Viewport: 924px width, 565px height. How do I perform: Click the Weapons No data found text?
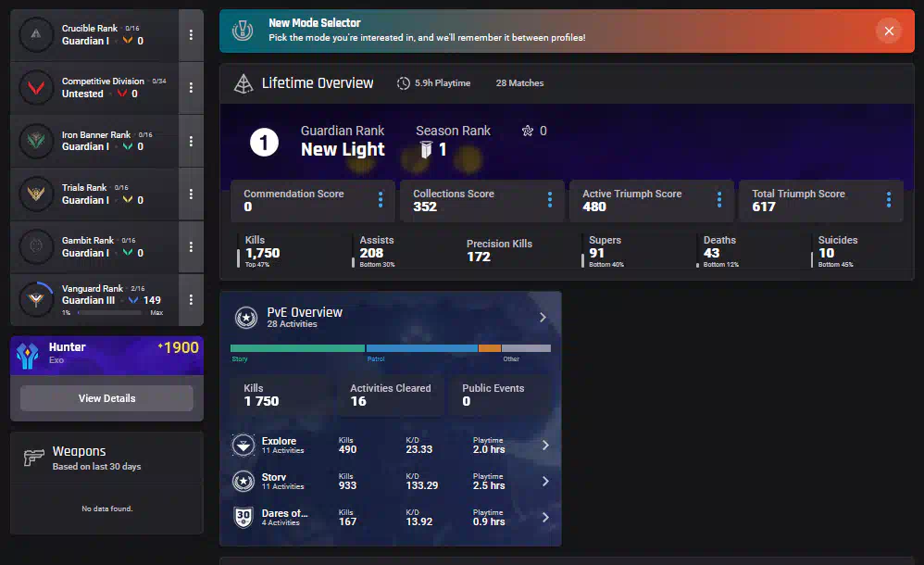tap(107, 508)
